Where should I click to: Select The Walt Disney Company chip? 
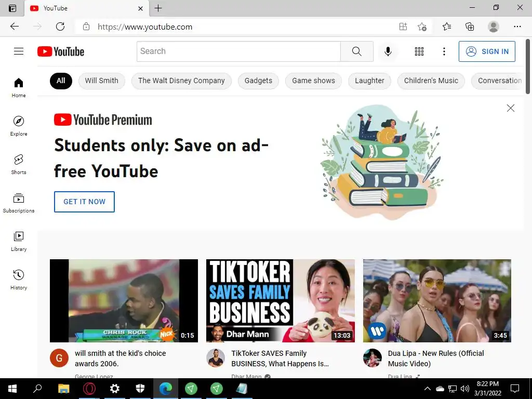click(181, 81)
